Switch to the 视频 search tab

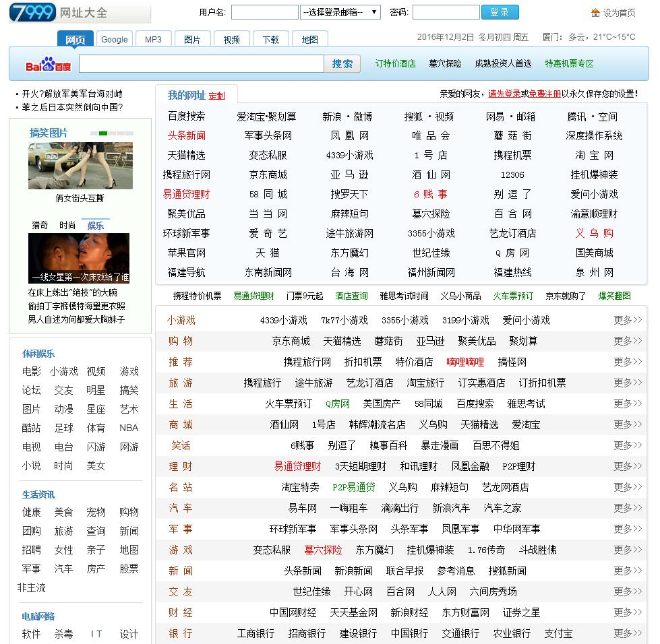[231, 40]
